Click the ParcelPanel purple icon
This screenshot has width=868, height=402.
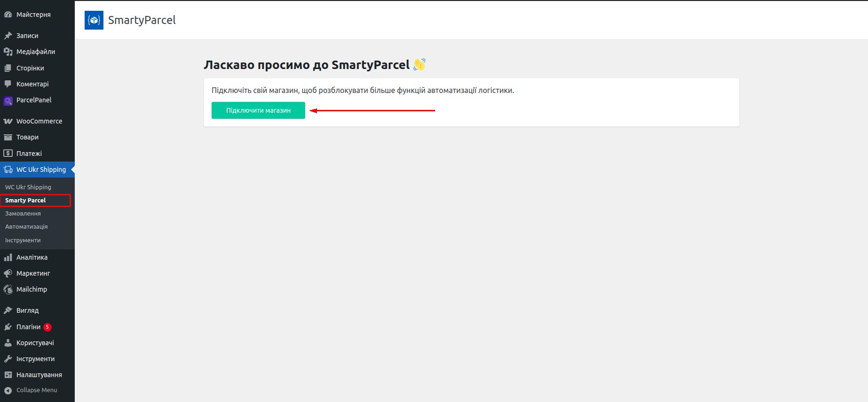(8, 100)
